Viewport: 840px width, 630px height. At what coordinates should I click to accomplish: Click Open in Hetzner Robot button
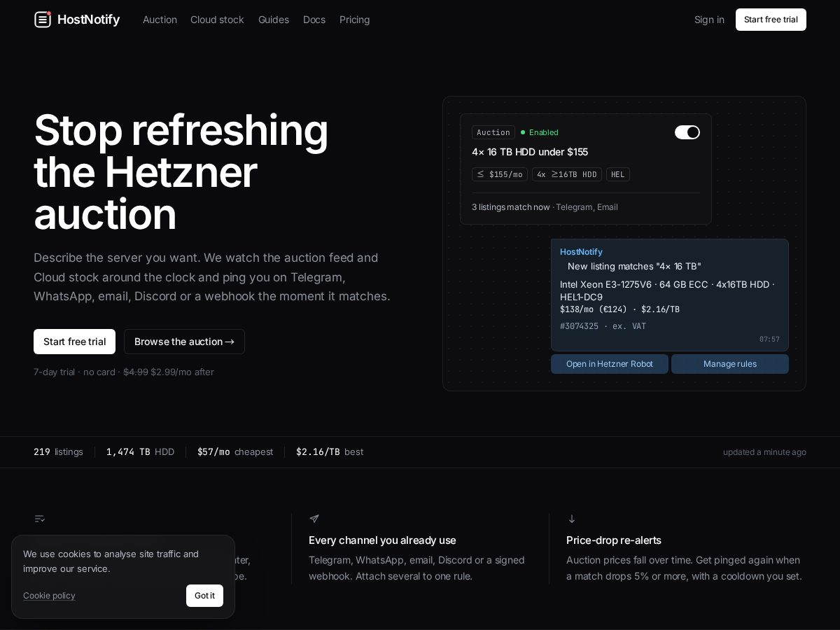610,364
